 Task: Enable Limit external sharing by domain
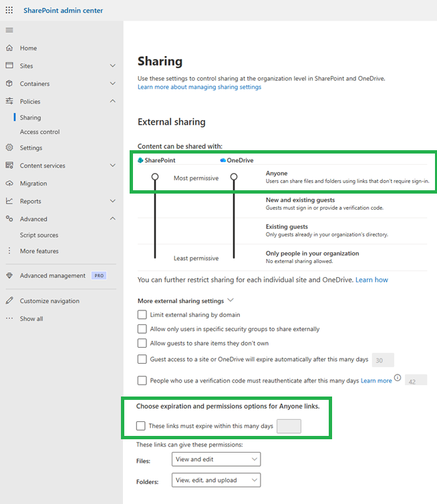coord(142,314)
